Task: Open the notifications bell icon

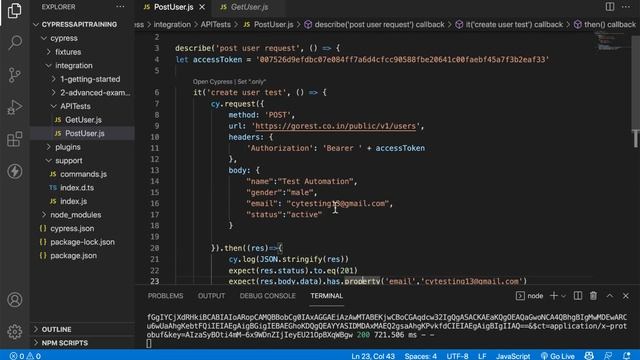Action: pyautogui.click(x=627, y=356)
